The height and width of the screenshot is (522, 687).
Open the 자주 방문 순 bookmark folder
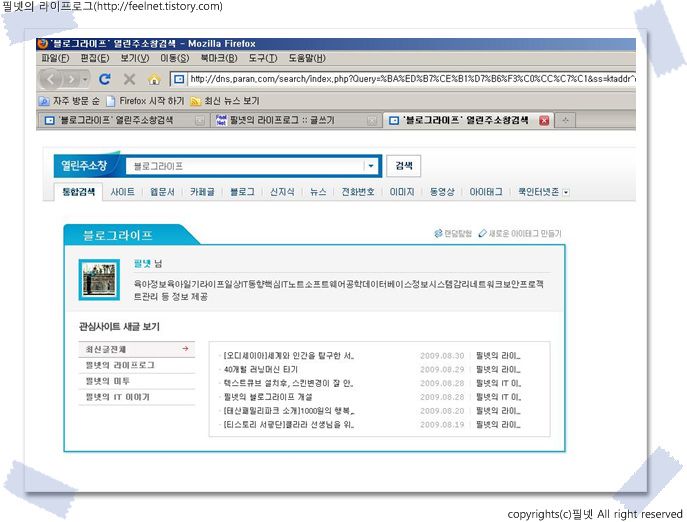[69, 101]
